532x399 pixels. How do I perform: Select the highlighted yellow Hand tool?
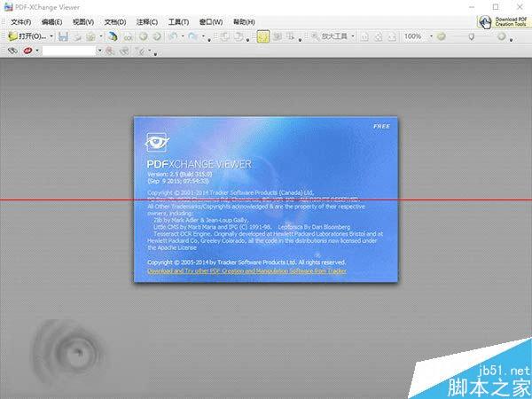pyautogui.click(x=263, y=36)
